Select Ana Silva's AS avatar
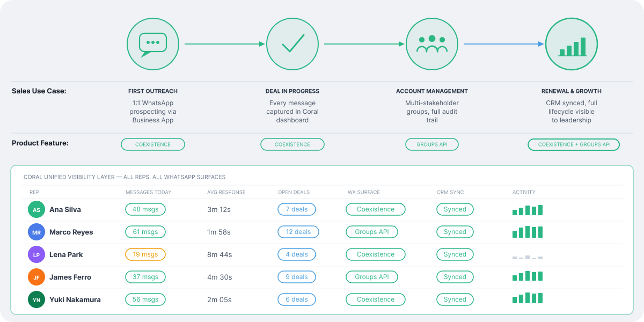 pyautogui.click(x=36, y=209)
